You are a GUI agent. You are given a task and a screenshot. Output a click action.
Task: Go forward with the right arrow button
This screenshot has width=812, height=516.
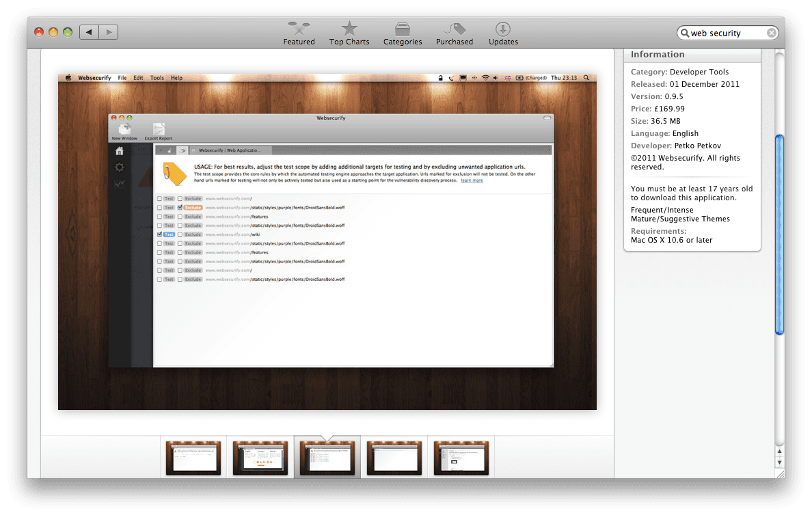(x=108, y=32)
